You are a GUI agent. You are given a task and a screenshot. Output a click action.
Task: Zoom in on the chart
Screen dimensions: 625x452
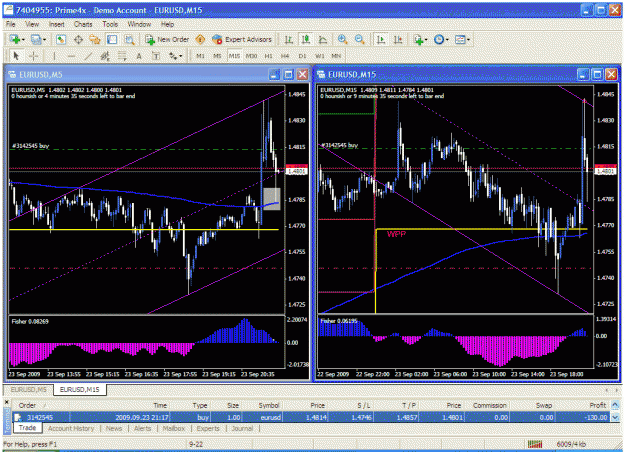coord(342,39)
